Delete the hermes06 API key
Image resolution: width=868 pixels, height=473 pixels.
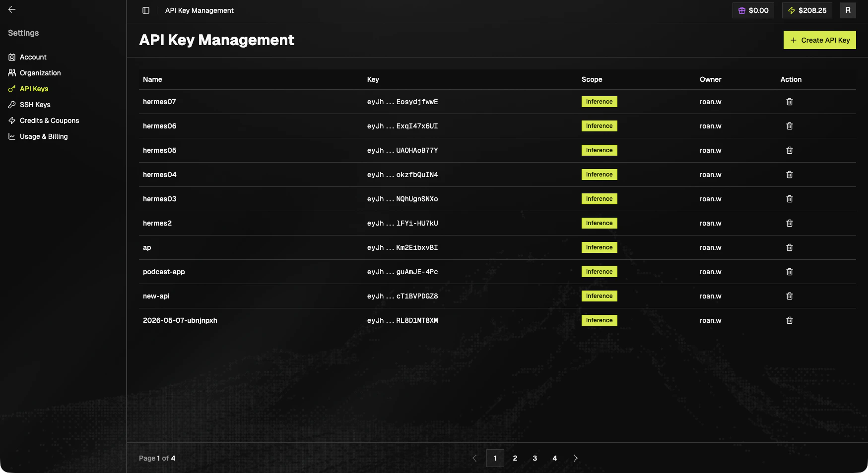pyautogui.click(x=790, y=126)
